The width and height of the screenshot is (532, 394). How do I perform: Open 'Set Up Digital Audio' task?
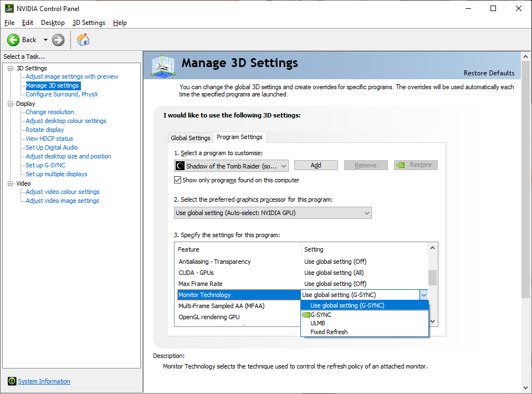[52, 147]
